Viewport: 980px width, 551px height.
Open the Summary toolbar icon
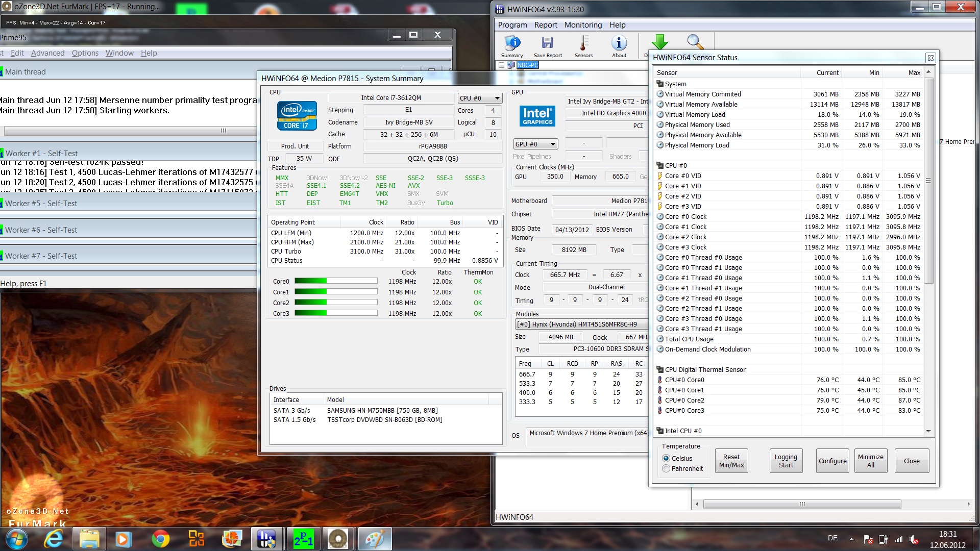512,46
